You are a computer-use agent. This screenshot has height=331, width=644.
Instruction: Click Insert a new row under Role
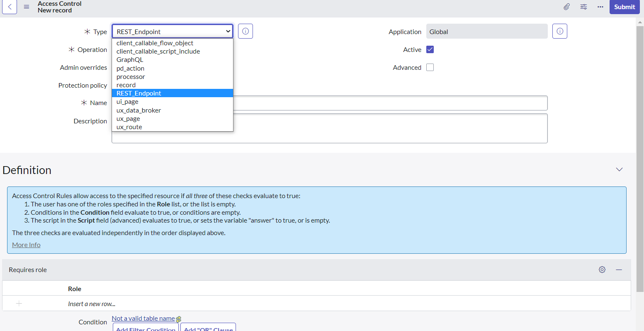(x=91, y=304)
